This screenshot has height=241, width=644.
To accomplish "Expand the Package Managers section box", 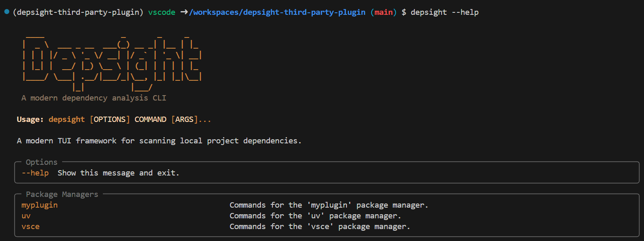I will click(x=62, y=194).
